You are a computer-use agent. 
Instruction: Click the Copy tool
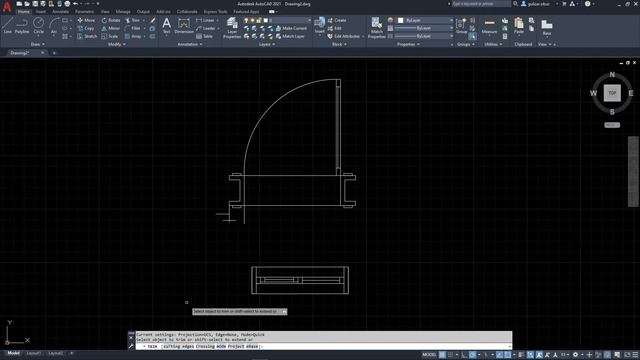(x=86, y=28)
